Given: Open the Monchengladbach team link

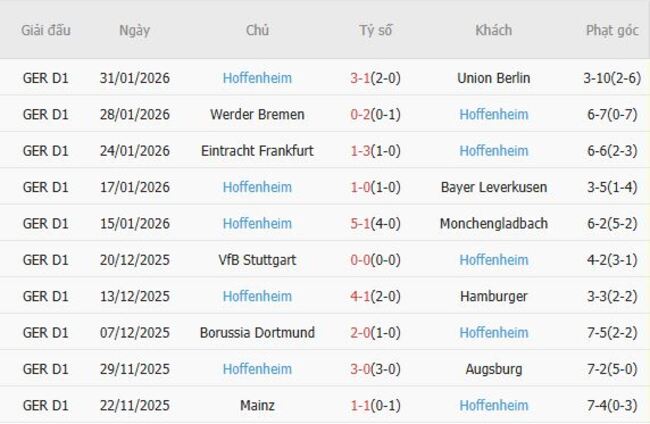Looking at the screenshot, I should [493, 224].
